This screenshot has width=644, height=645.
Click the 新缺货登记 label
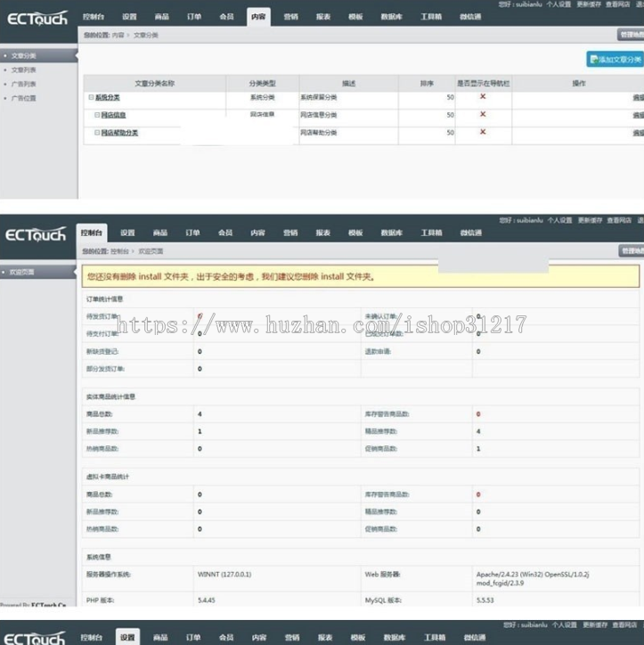(102, 352)
